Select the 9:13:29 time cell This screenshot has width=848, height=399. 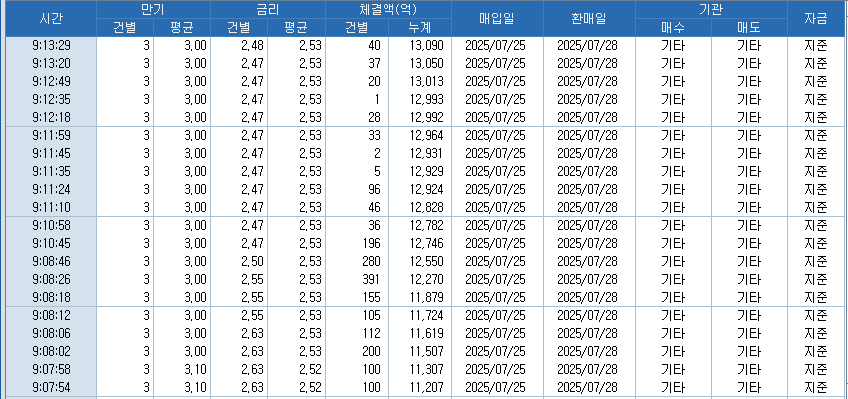point(51,45)
